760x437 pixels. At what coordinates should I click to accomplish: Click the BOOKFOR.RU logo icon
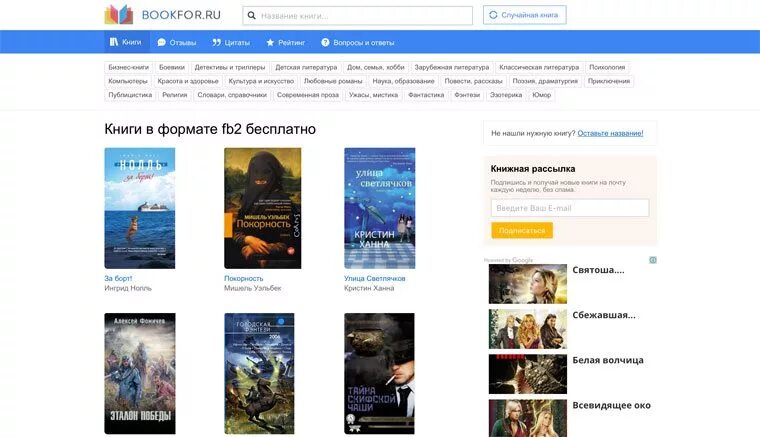119,15
